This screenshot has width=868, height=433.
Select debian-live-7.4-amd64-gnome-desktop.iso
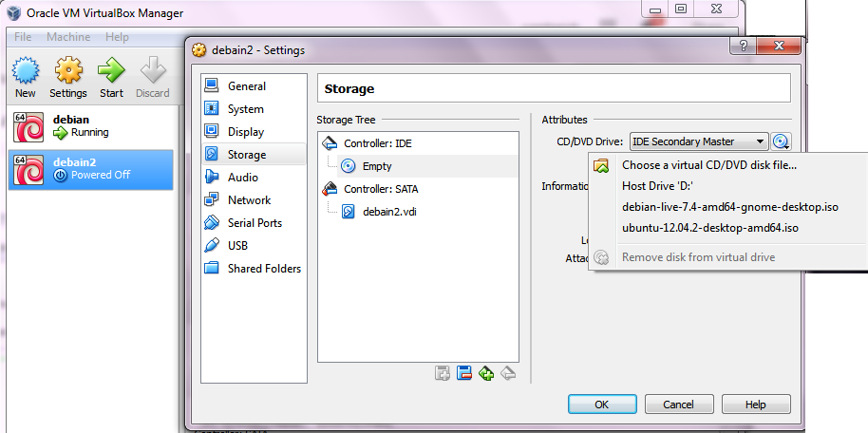[728, 207]
